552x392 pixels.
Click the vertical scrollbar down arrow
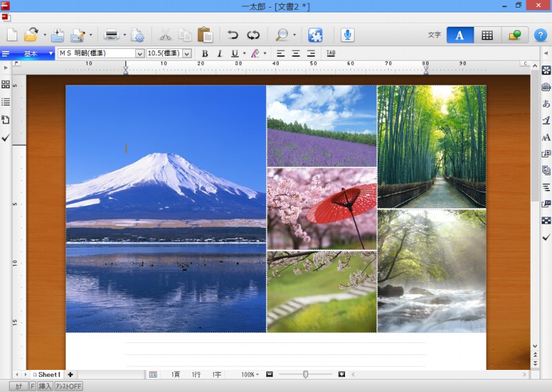(535, 346)
